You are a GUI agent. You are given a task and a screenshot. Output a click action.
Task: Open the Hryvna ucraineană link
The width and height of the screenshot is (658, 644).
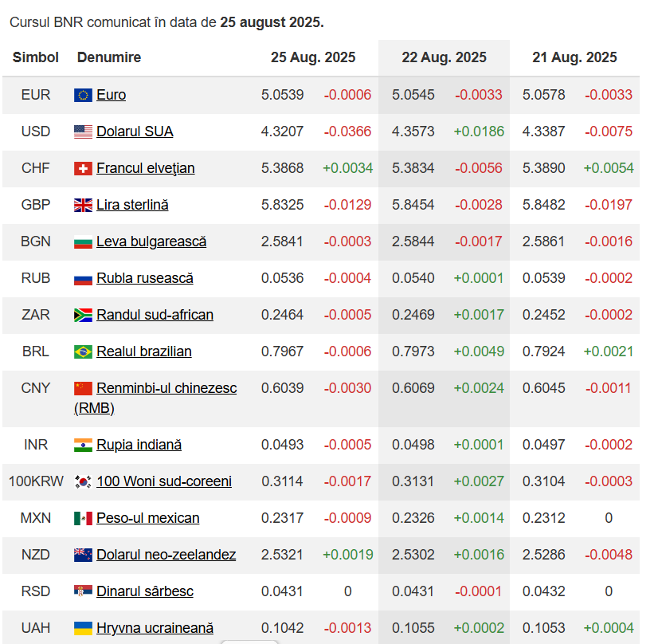(155, 627)
